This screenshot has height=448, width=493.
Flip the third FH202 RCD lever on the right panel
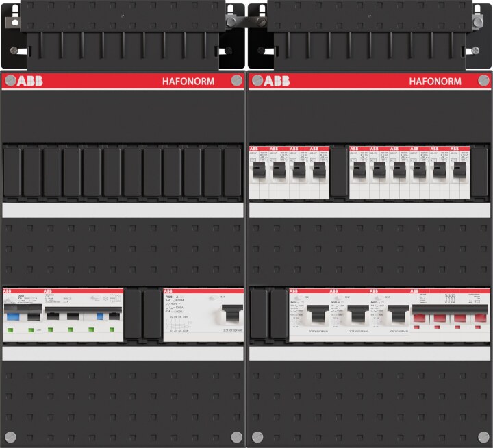pyautogui.click(x=399, y=314)
